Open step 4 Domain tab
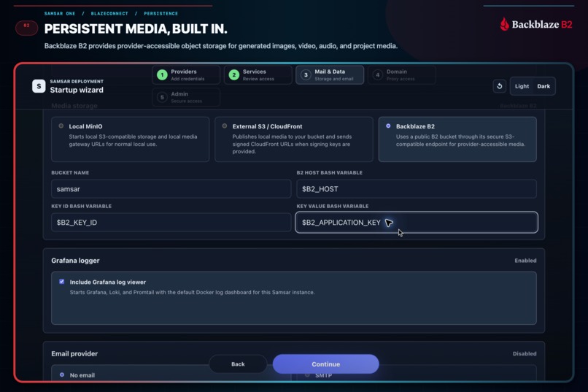Image resolution: width=588 pixels, height=392 pixels. pyautogui.click(x=402, y=75)
